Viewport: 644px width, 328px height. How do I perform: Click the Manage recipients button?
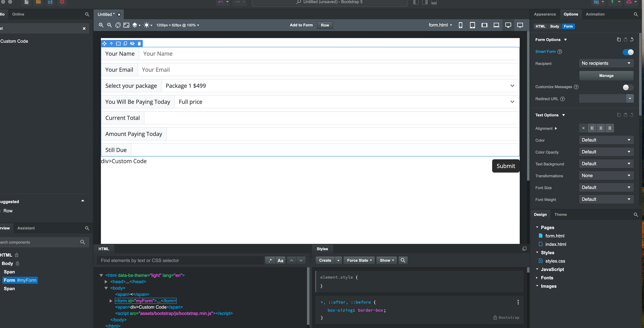click(x=606, y=76)
